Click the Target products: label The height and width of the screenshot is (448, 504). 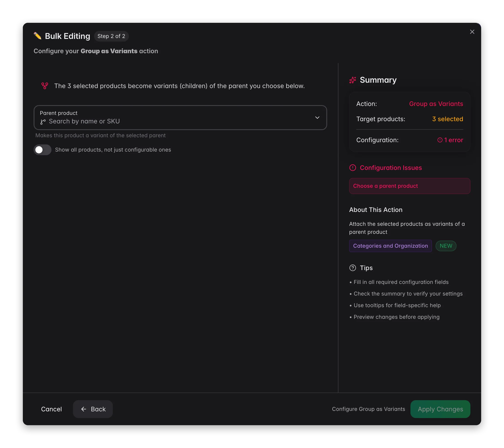pos(380,119)
